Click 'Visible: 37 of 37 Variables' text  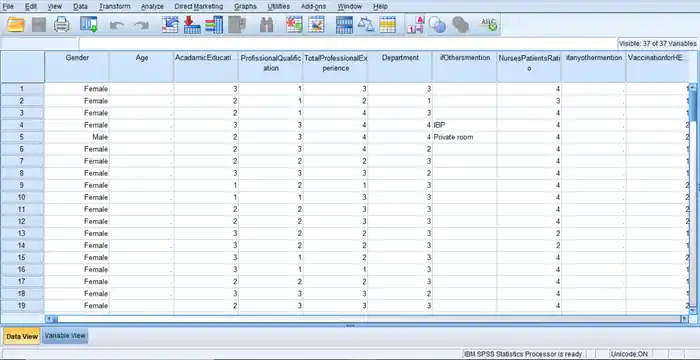(x=658, y=44)
